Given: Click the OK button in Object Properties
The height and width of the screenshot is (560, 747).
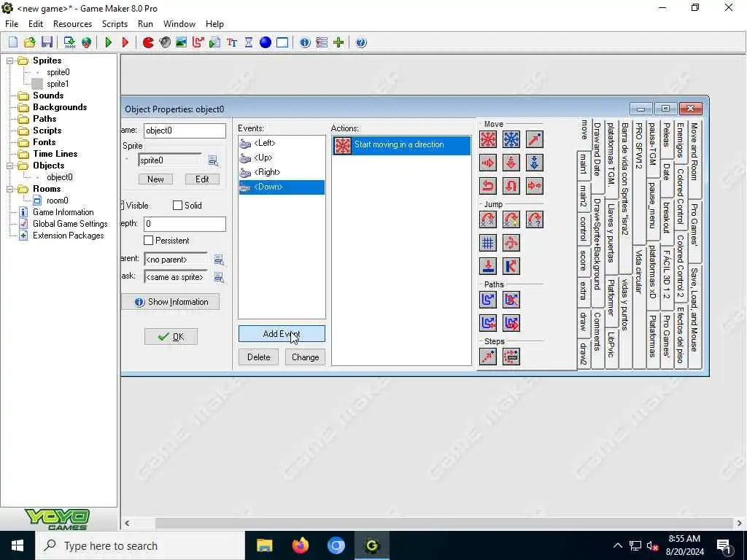Looking at the screenshot, I should click(171, 337).
